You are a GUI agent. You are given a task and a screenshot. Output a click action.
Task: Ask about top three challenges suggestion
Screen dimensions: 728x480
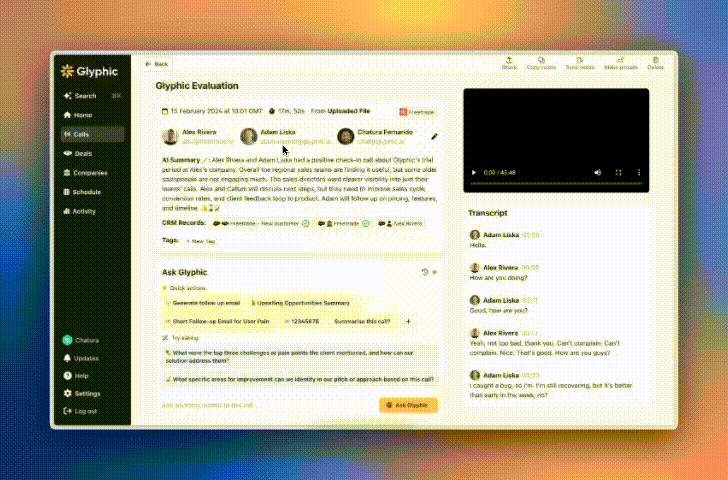coord(299,357)
